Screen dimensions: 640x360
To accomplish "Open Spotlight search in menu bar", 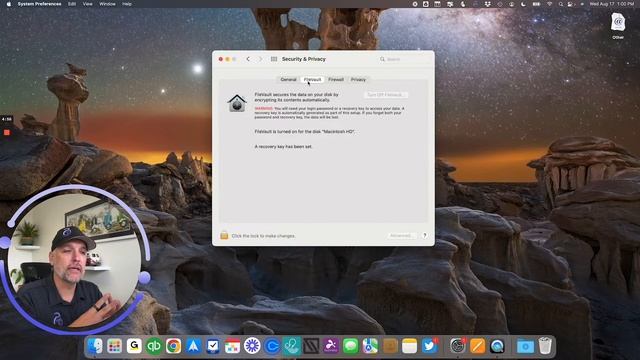I will [560, 4].
